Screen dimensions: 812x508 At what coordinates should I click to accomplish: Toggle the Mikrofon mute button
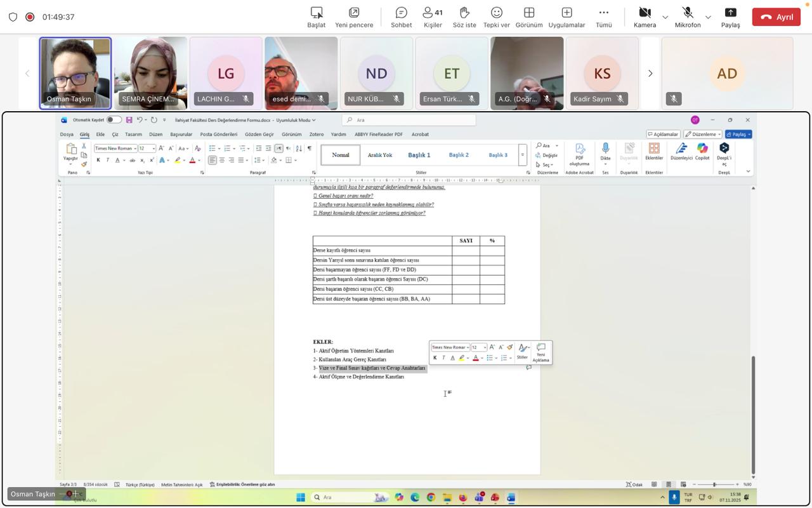(688, 17)
